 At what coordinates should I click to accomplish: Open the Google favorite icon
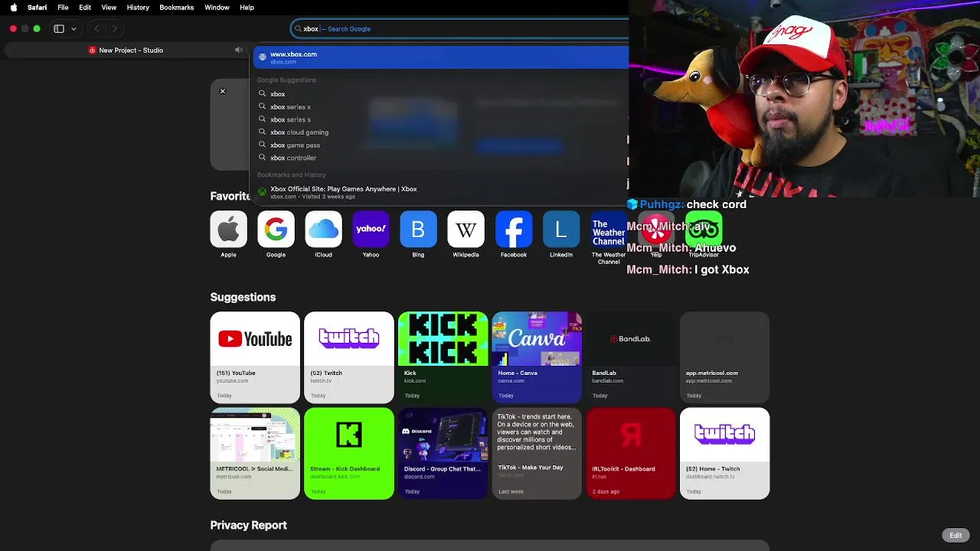point(276,229)
